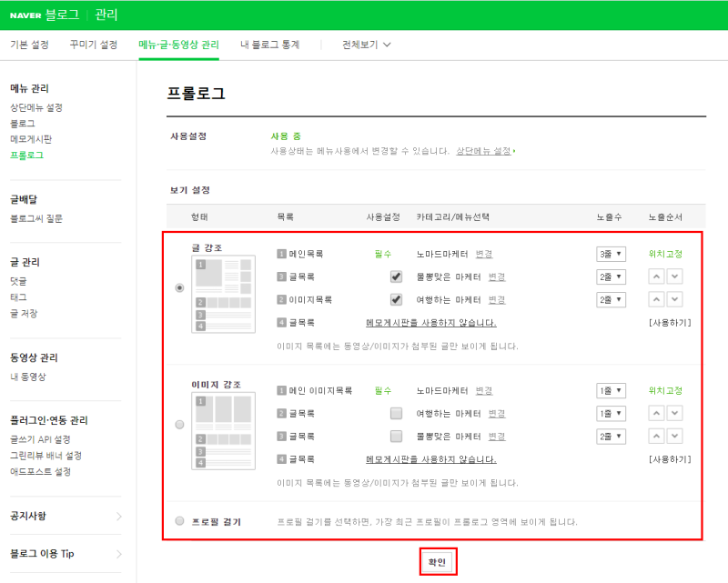Click 변경 next to 여행하는 마케터 in 글 강조
728x583 pixels.
click(497, 299)
